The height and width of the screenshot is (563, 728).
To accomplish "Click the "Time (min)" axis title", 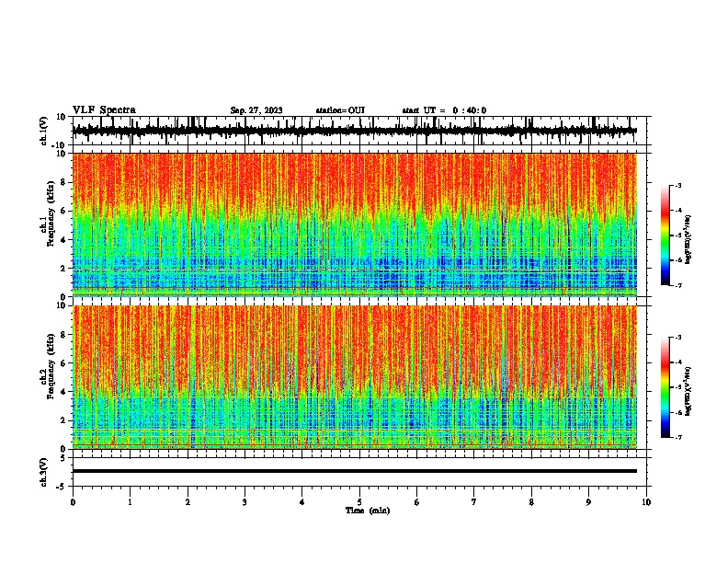I will 368,511.
